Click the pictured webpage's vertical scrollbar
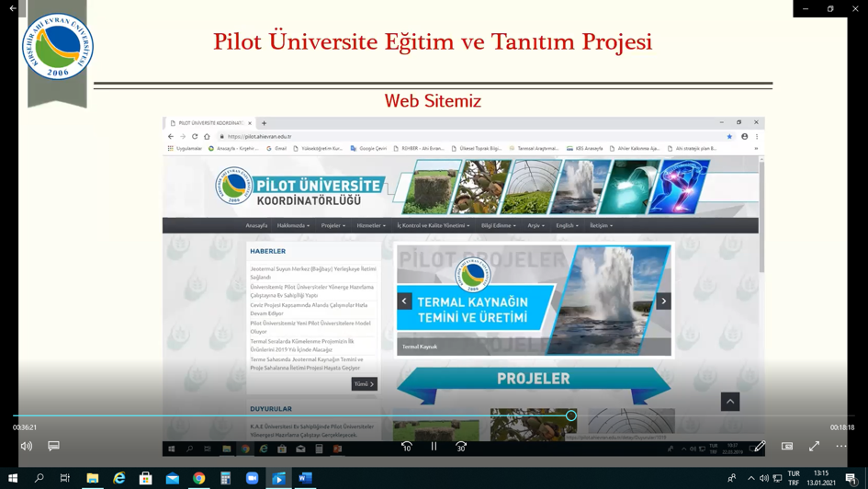 761,216
